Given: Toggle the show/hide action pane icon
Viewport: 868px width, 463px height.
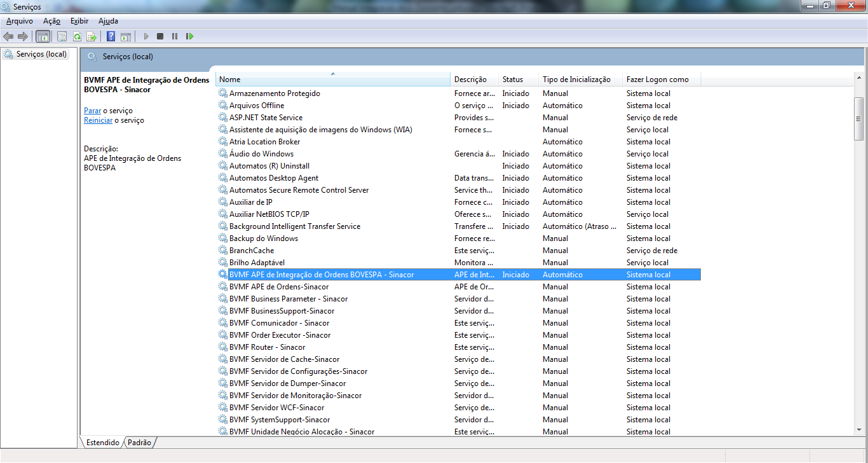Looking at the screenshot, I should [x=126, y=36].
